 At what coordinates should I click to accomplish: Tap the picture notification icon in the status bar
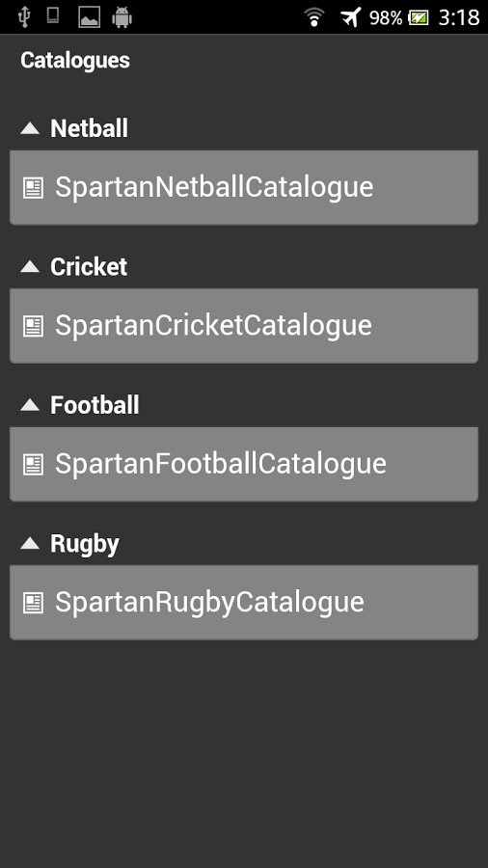tap(89, 17)
